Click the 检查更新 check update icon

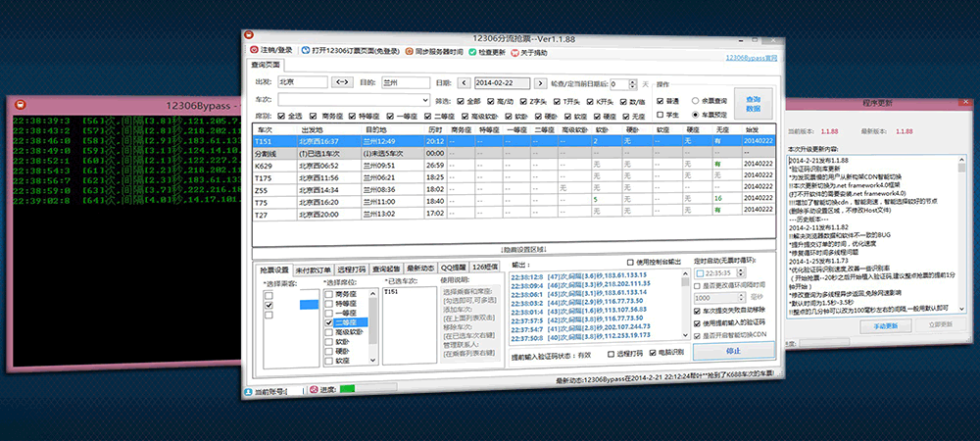coord(472,50)
